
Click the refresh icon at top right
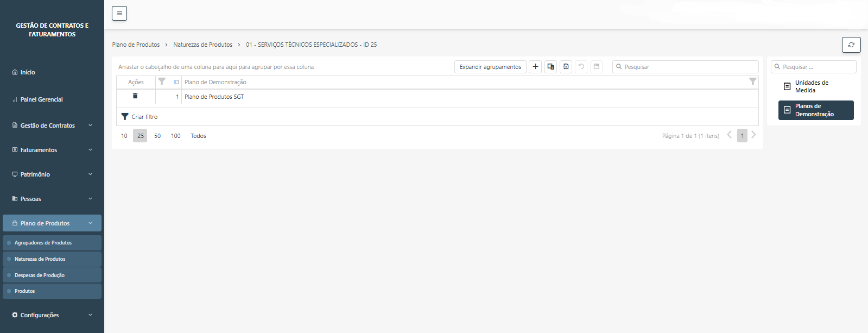(851, 45)
